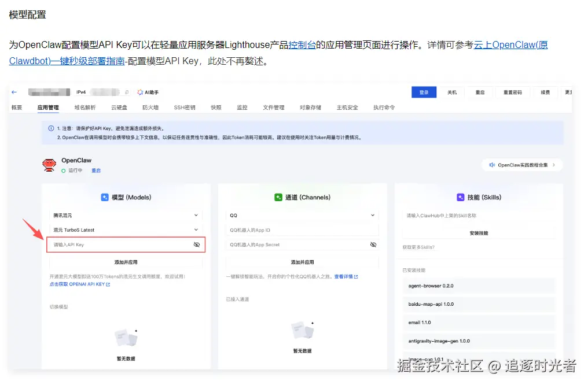Screen dimensions: 588x385
Task: Select baidu-map-api 1.0.0 skill row
Action: coord(479,304)
